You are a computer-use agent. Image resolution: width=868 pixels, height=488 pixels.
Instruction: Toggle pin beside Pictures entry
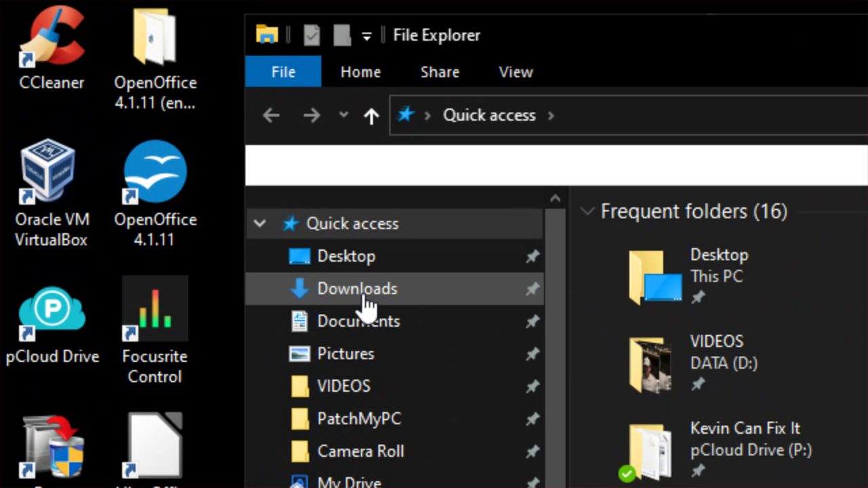(x=532, y=354)
